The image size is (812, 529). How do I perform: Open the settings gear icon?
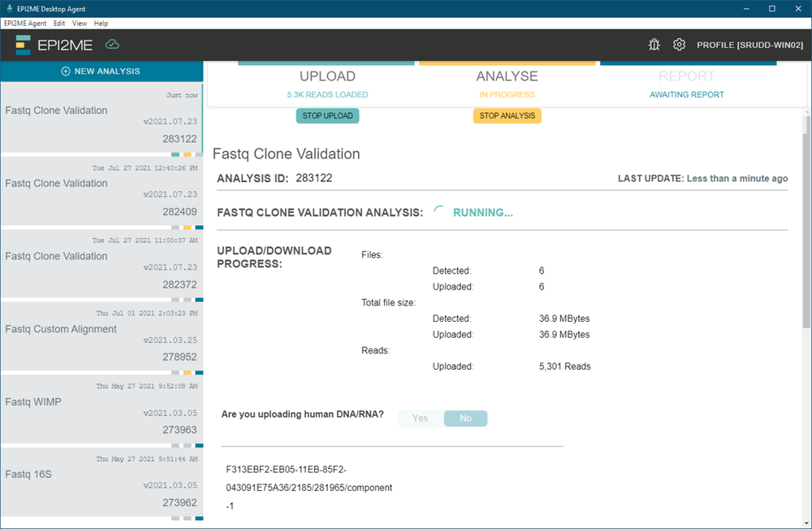679,45
